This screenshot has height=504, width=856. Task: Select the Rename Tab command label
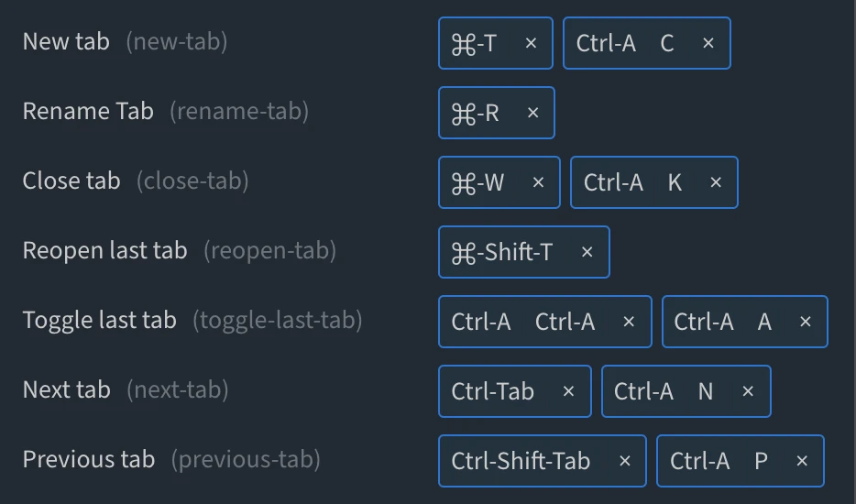(88, 111)
